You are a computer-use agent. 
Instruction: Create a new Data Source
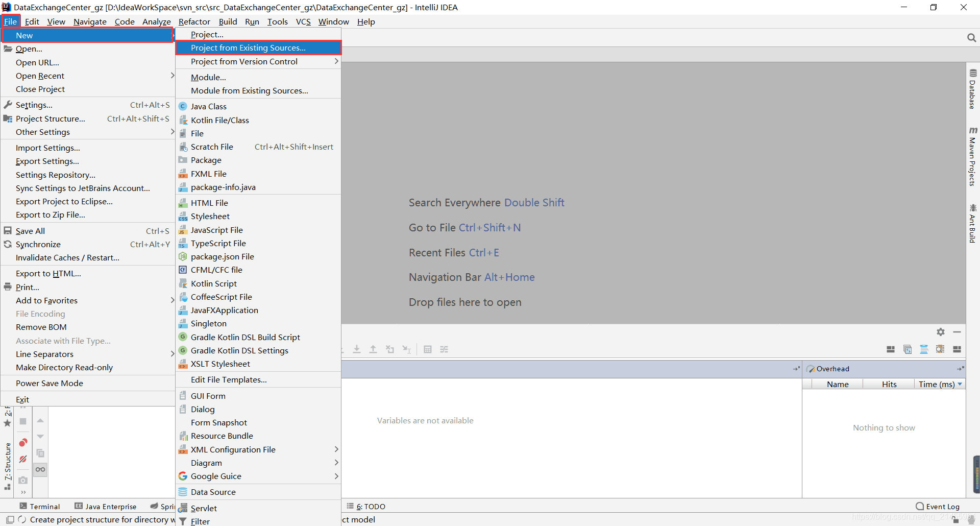258,492
